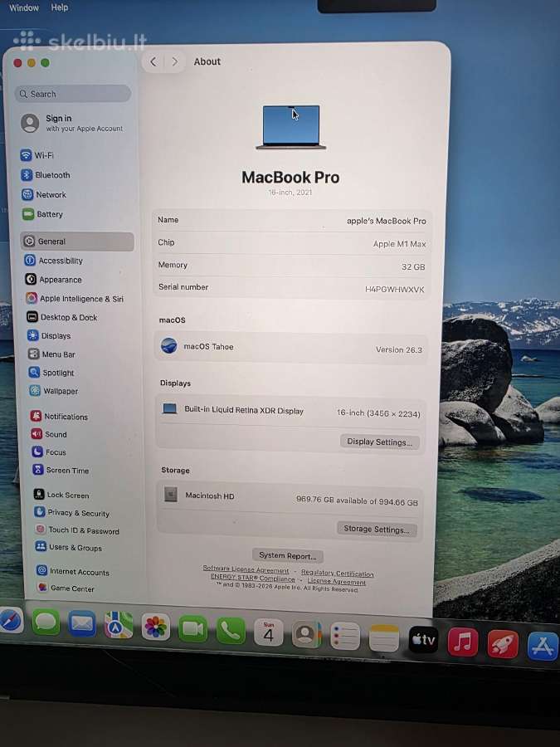Click the 'Apple M1 Max' chip value
Image resolution: width=560 pixels, height=747 pixels.
tap(399, 244)
